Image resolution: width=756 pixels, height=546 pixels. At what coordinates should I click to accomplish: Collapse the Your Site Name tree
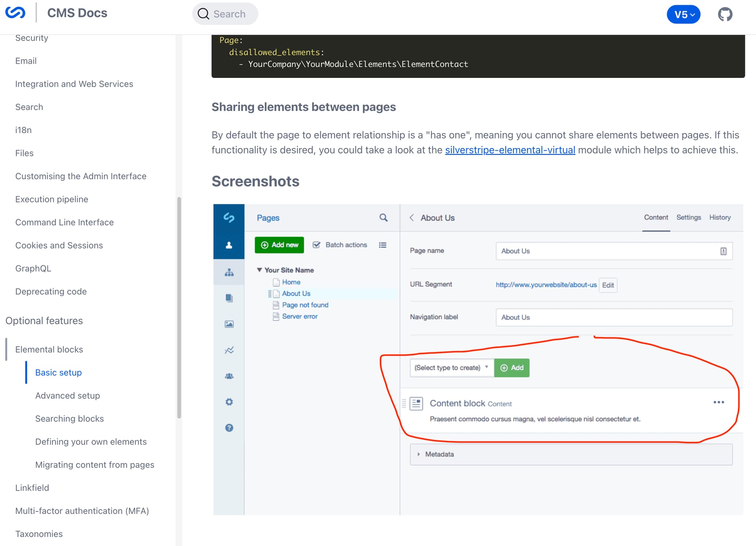(259, 270)
